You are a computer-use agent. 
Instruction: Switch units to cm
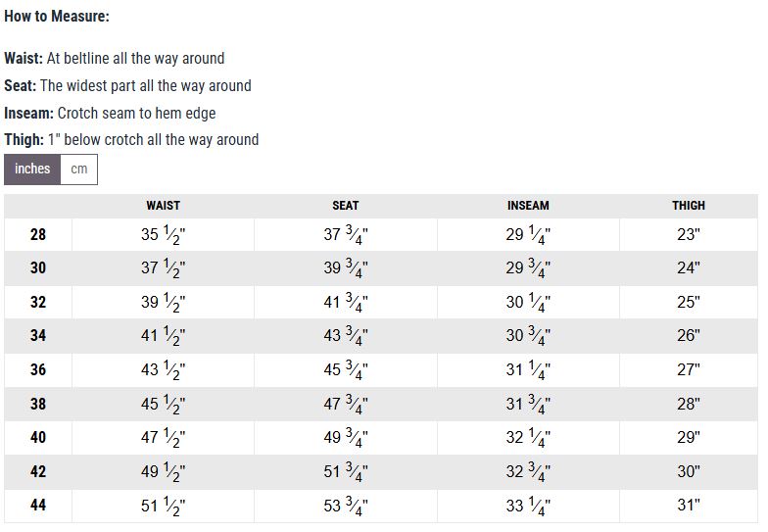click(78, 169)
